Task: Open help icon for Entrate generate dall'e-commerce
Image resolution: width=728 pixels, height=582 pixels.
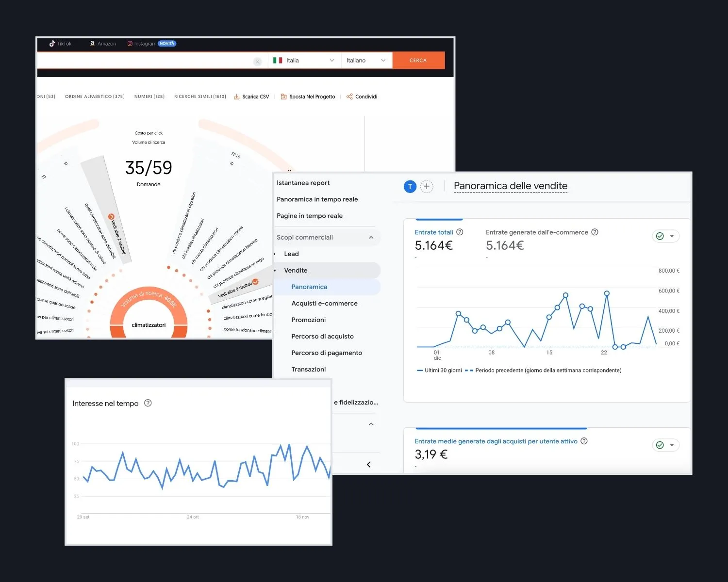Action: point(595,232)
